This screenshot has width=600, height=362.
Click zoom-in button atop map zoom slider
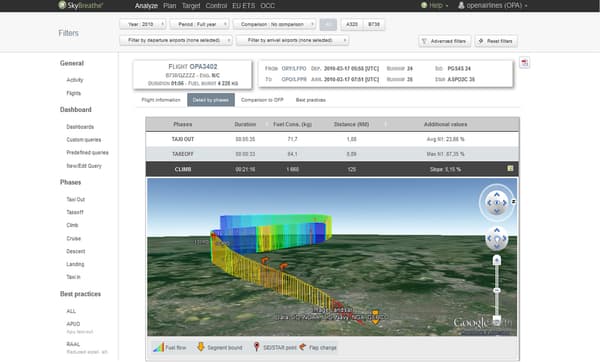click(497, 261)
